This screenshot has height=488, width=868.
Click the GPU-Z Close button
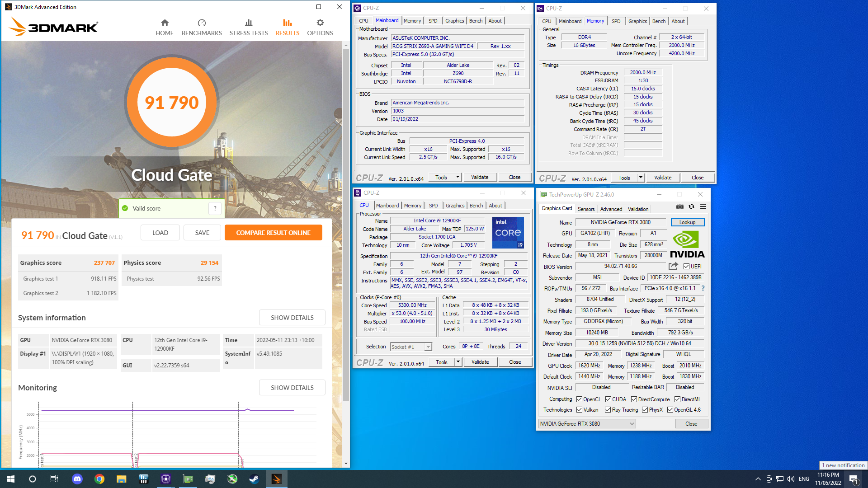(x=691, y=424)
